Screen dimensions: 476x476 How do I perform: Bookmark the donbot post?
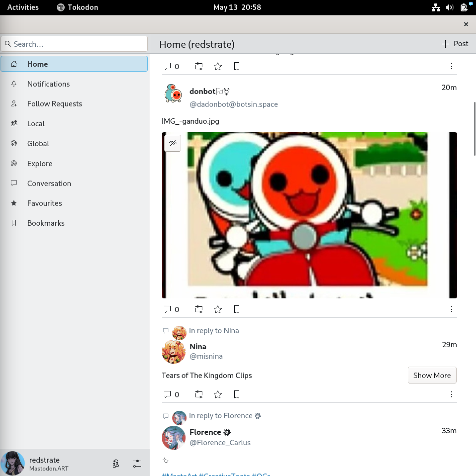point(237,309)
